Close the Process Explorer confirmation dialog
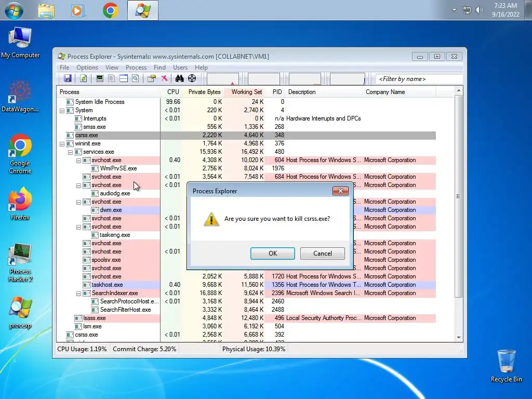Image resolution: width=532 pixels, height=399 pixels. coord(340,191)
